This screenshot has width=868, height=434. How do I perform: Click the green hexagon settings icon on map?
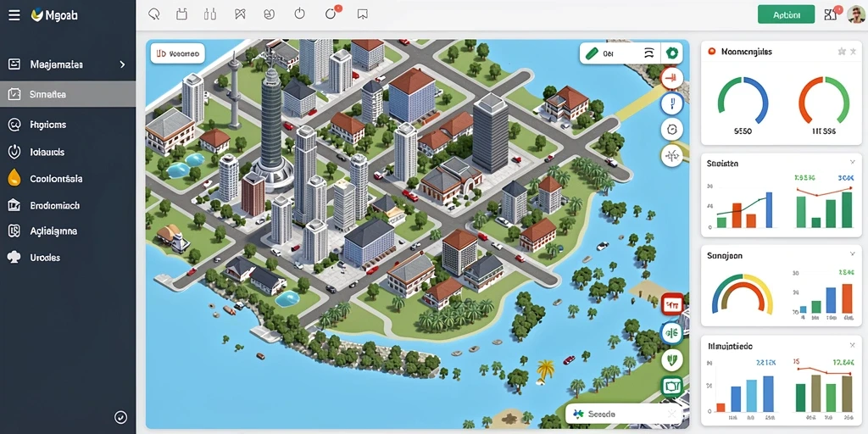(672, 53)
